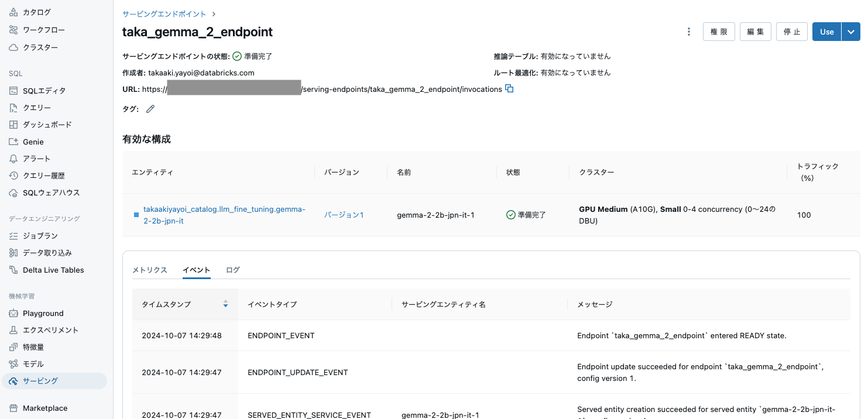Screen dimensions: 868x419
Task: Click the アラート bell icon
Action: click(x=14, y=159)
